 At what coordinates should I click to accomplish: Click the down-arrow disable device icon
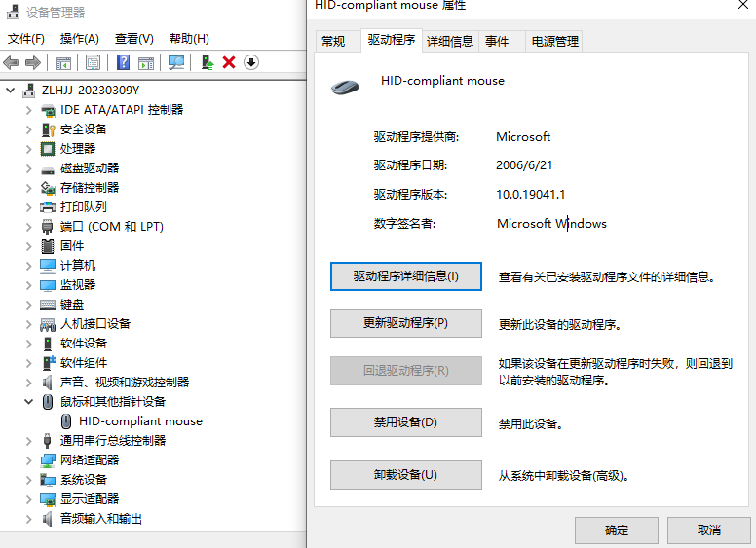click(x=251, y=62)
